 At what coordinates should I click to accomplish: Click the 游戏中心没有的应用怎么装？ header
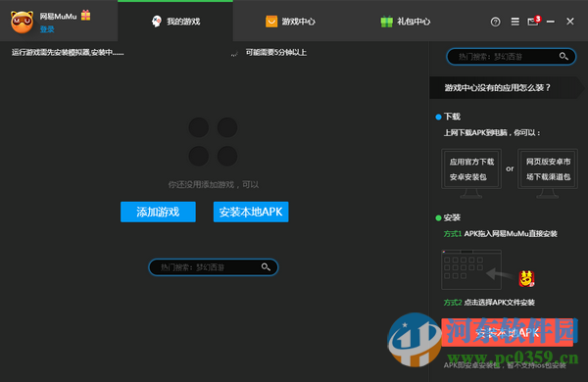(507, 88)
